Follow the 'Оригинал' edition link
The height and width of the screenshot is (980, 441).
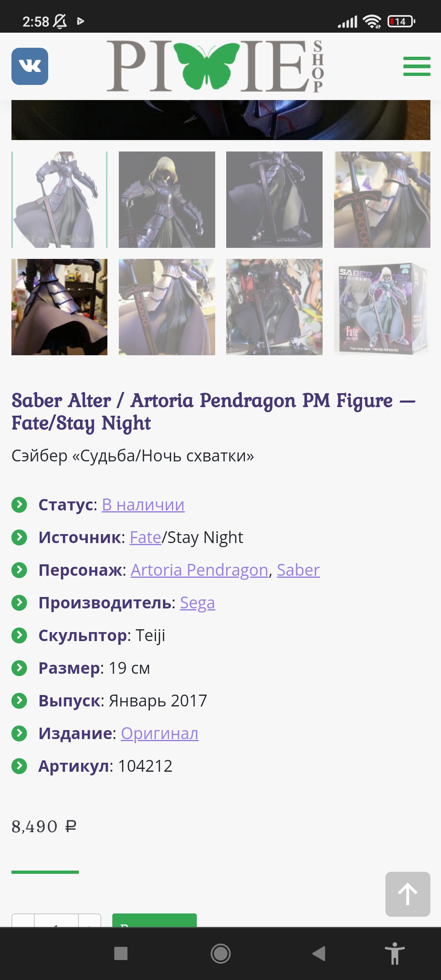(160, 733)
